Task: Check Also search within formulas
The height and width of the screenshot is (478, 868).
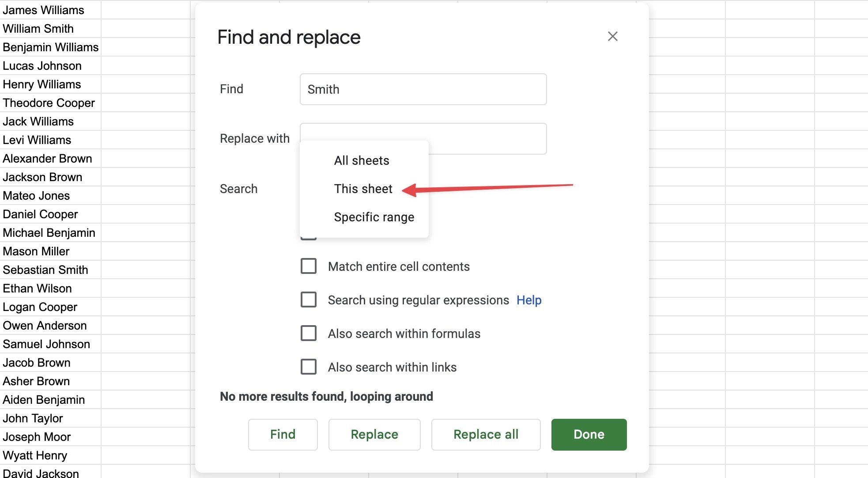Action: (309, 334)
